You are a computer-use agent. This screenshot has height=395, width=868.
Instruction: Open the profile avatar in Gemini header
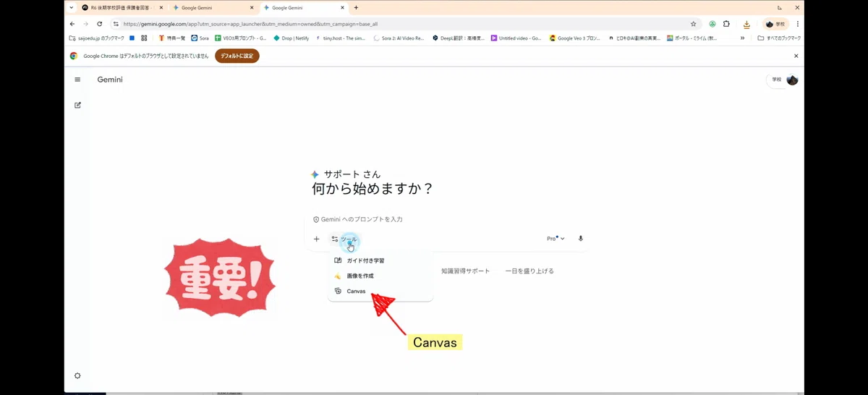[792, 80]
